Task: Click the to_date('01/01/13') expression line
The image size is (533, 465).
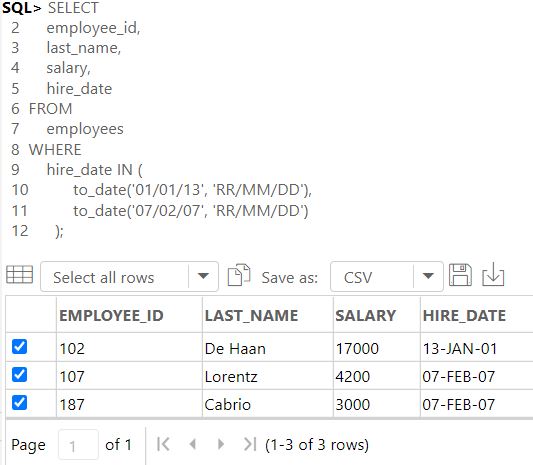Action: coord(192,190)
